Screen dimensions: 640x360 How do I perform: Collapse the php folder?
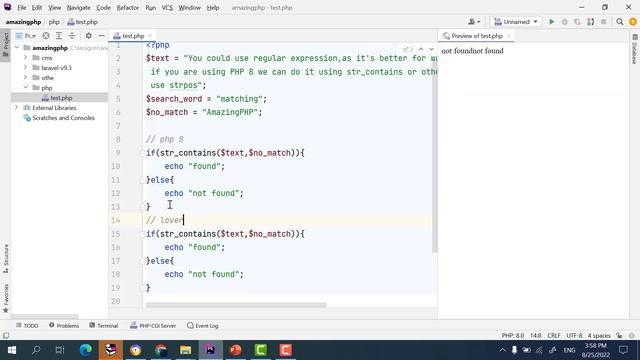[25, 87]
